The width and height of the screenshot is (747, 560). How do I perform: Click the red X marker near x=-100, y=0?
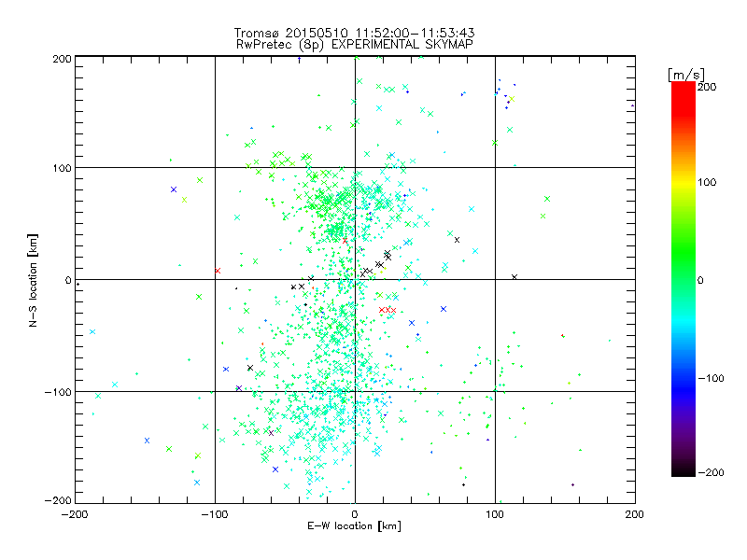click(218, 271)
